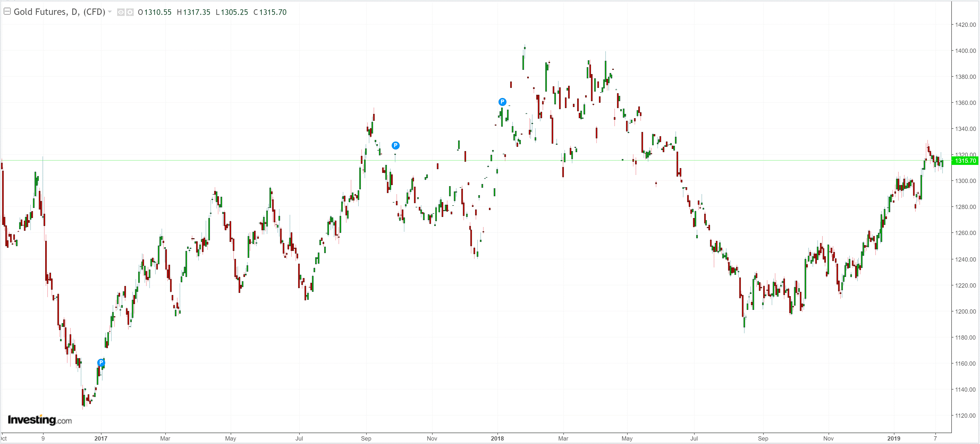Collapse the Gold Futures legend box
Screen dimensions: 980x444
(x=7, y=11)
